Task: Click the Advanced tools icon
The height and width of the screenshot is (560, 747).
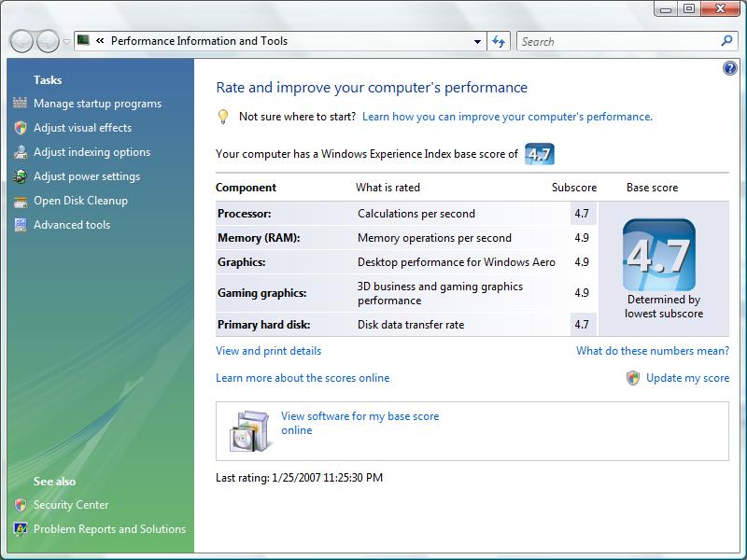Action: 20,225
